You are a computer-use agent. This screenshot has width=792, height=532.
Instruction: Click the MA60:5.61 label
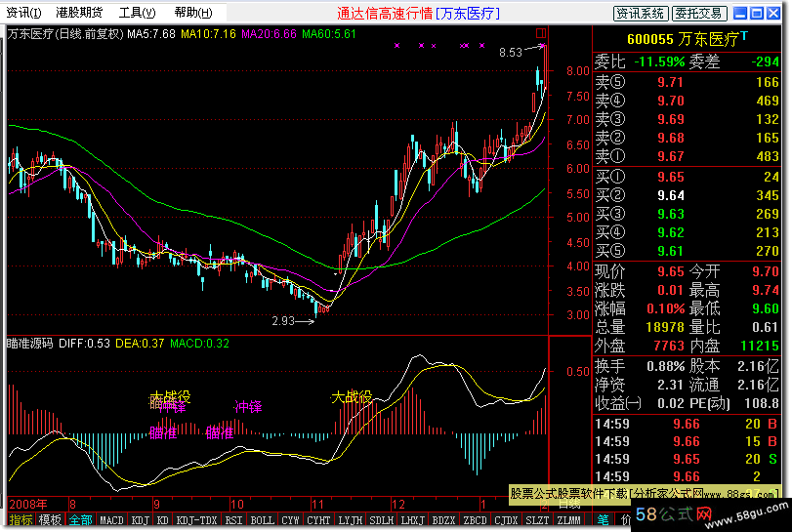point(329,34)
